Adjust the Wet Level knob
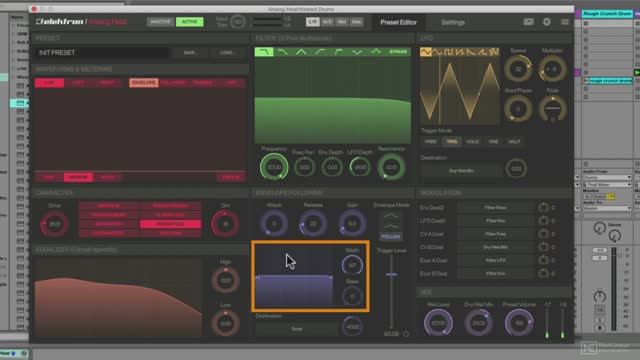 click(x=438, y=323)
